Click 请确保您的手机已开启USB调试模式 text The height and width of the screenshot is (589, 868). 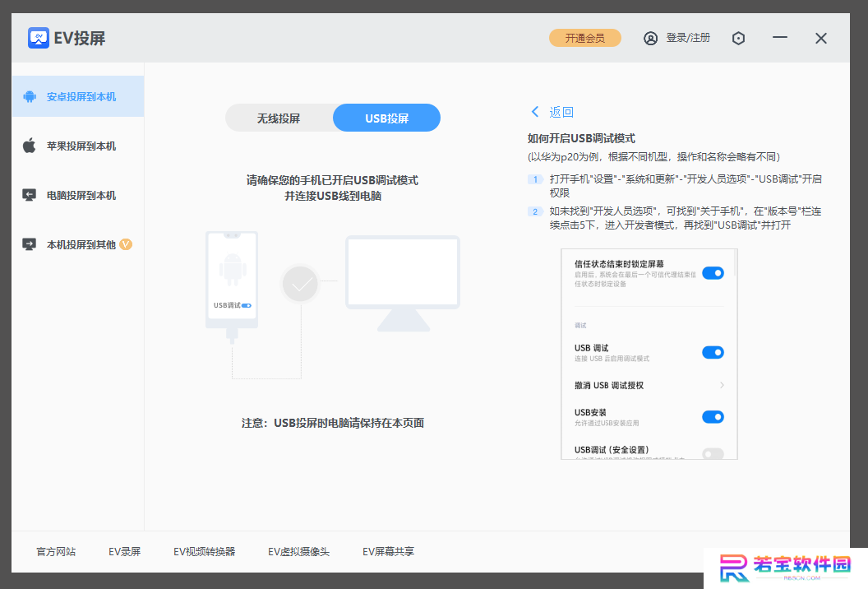[x=332, y=180]
